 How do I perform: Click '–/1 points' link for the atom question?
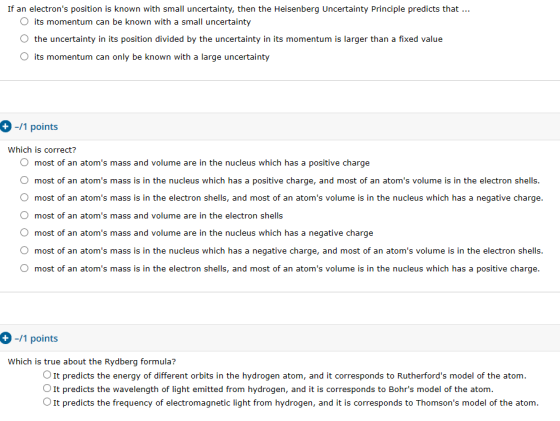(x=36, y=127)
